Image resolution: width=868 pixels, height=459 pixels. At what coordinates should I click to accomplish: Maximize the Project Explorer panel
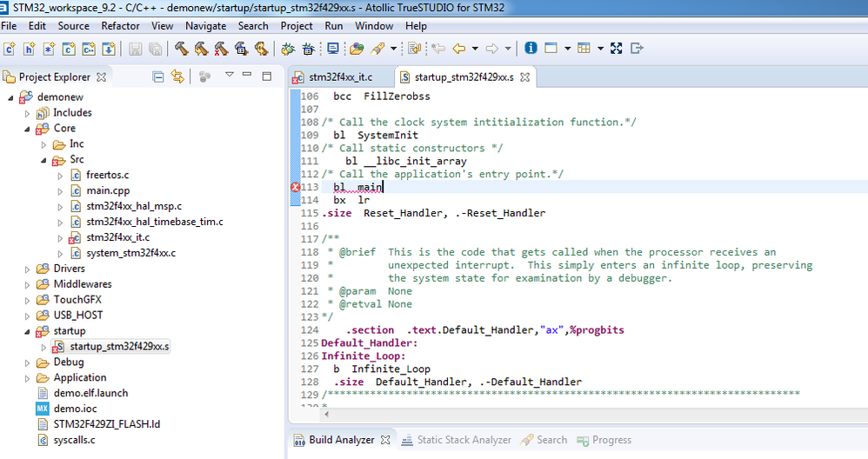coord(267,76)
